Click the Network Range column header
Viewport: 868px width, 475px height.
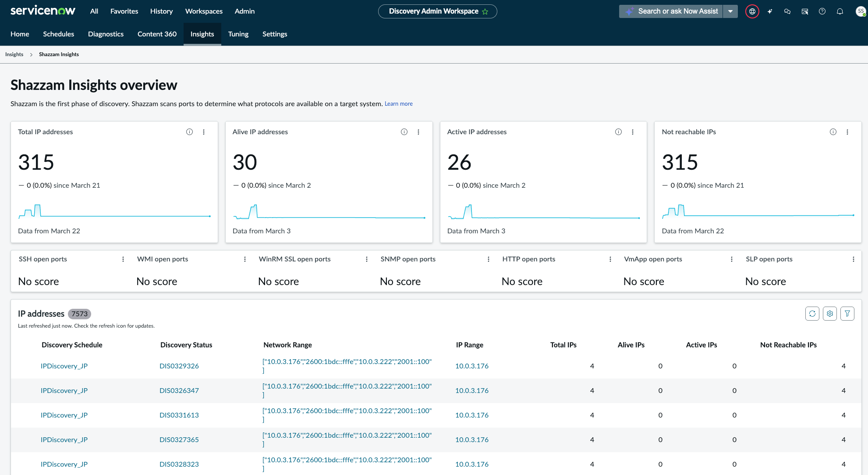pyautogui.click(x=287, y=345)
